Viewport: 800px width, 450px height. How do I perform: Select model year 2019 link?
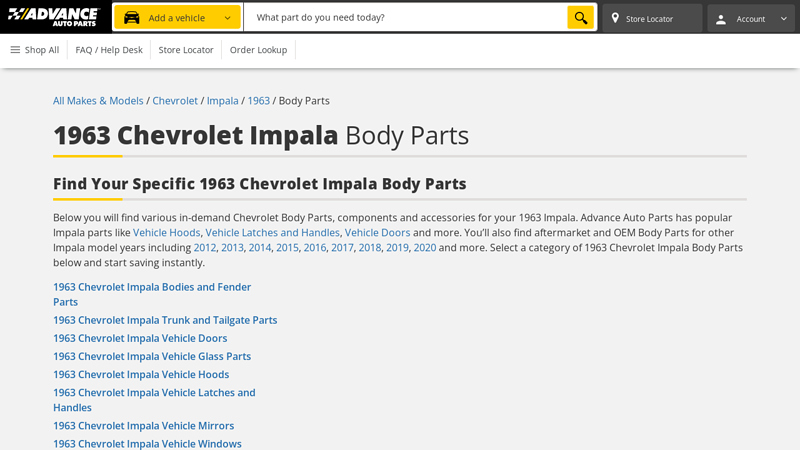pyautogui.click(x=397, y=248)
